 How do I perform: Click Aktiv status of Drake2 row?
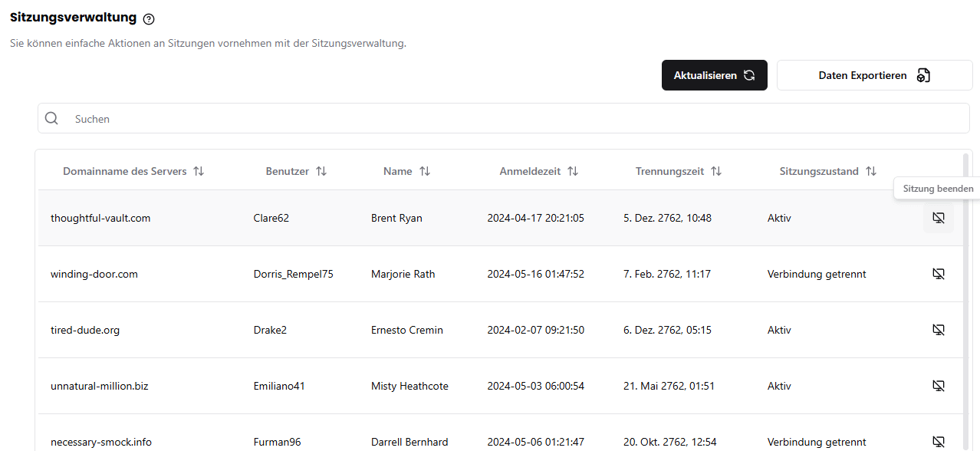point(779,330)
